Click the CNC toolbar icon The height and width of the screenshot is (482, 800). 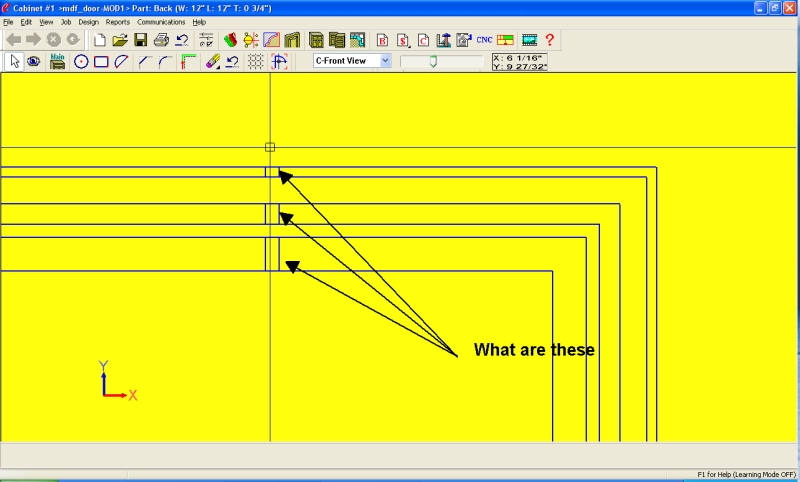tap(484, 40)
